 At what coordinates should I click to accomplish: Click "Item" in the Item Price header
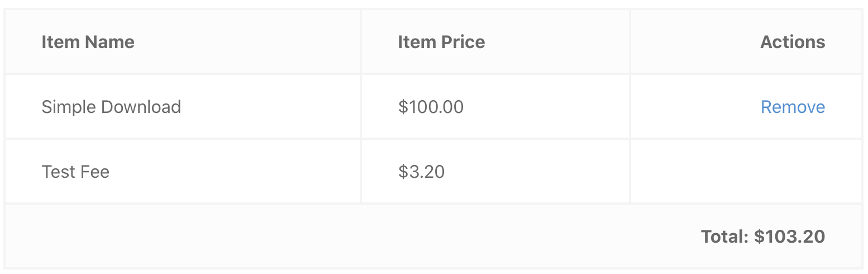click(x=415, y=42)
